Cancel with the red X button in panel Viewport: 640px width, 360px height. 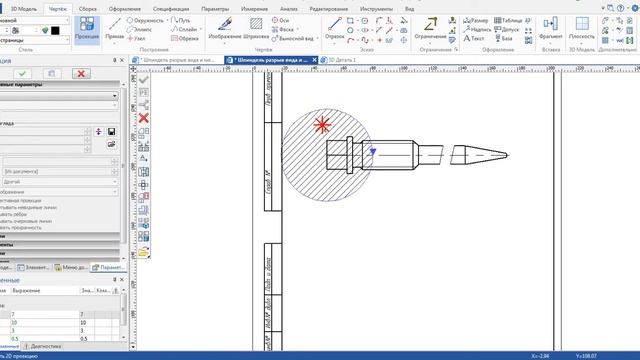pyautogui.click(x=81, y=73)
